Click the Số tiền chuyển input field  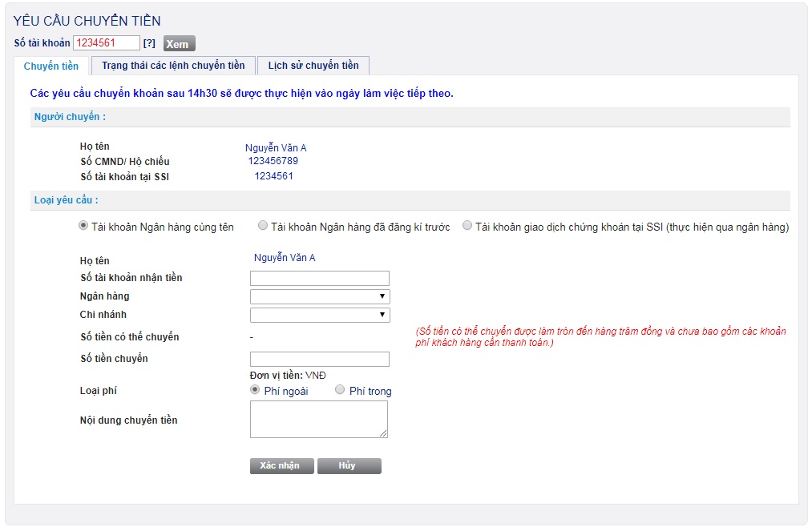[x=319, y=359]
